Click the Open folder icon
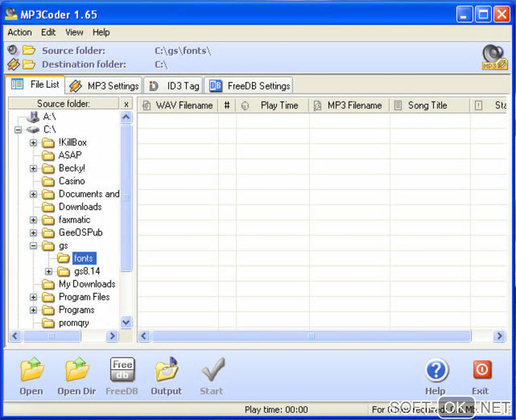This screenshot has width=516, height=420. [x=32, y=369]
